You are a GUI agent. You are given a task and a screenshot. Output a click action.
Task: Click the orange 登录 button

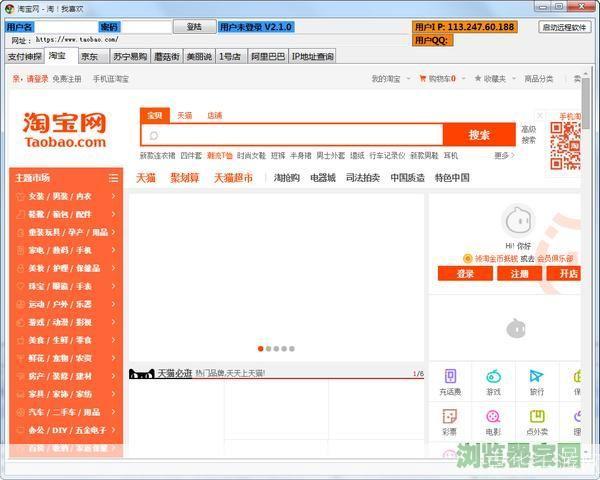click(465, 274)
